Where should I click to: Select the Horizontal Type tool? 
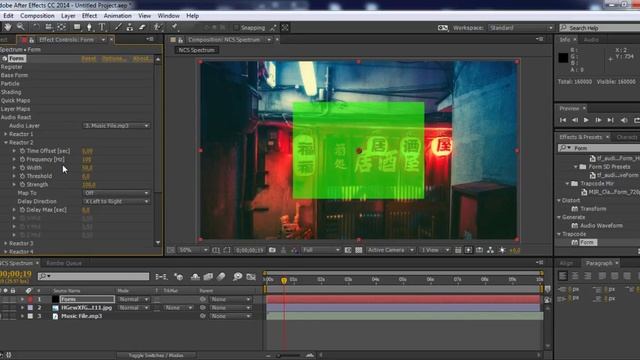pyautogui.click(x=102, y=27)
